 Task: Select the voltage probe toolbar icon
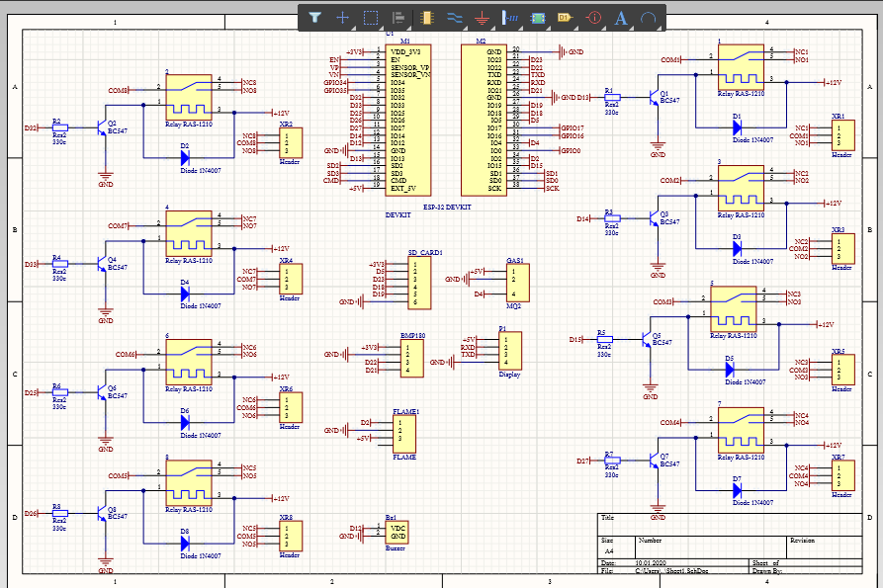(x=509, y=17)
